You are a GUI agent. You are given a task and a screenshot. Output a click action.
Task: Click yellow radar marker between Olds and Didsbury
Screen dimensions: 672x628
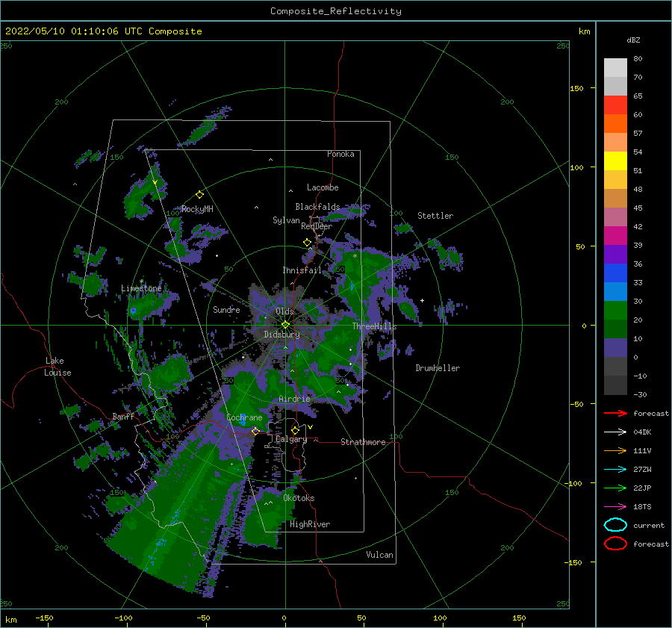pos(285,325)
